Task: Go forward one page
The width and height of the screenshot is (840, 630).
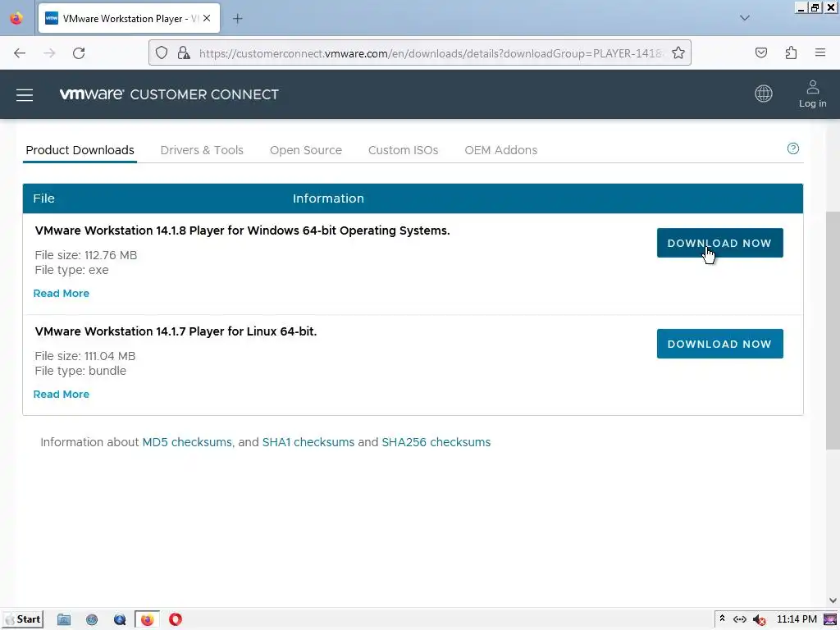Action: coord(49,53)
